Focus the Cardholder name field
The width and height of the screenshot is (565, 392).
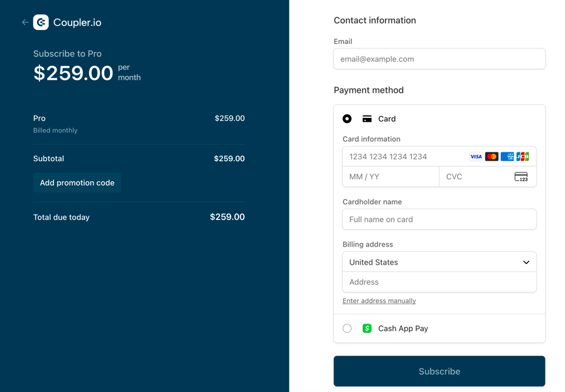pos(439,220)
